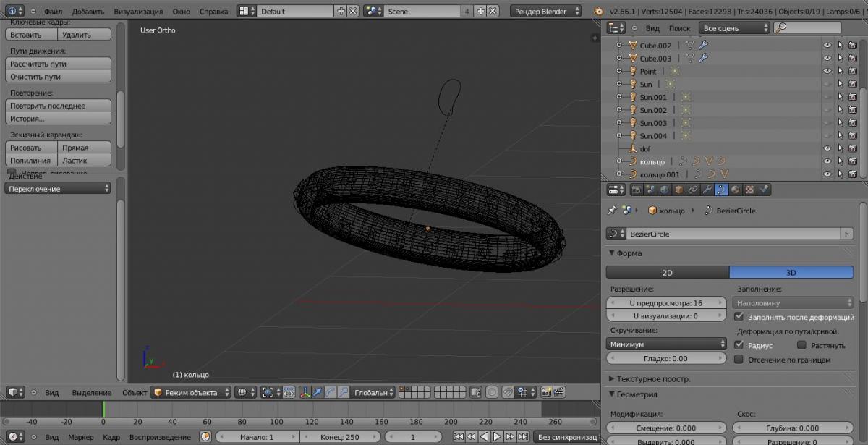Open the 'Режим объекта' mode dropdown
This screenshot has height=445, width=868.
click(x=191, y=392)
